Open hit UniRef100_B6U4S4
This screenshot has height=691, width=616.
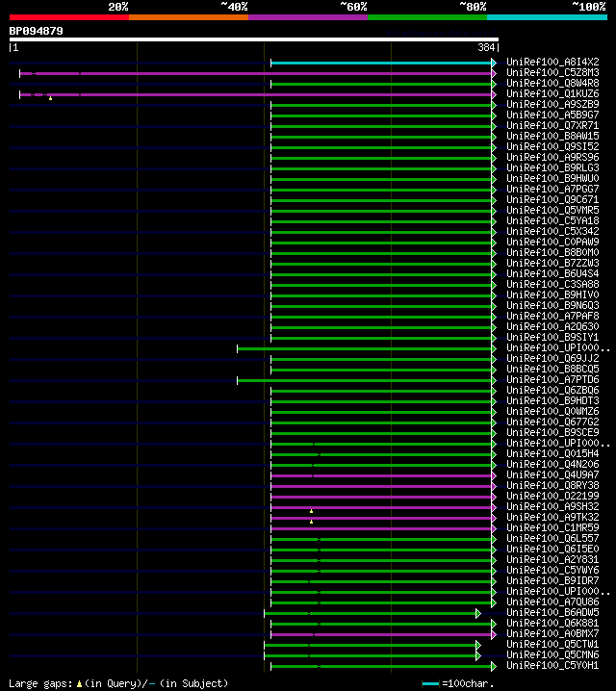pyautogui.click(x=552, y=273)
